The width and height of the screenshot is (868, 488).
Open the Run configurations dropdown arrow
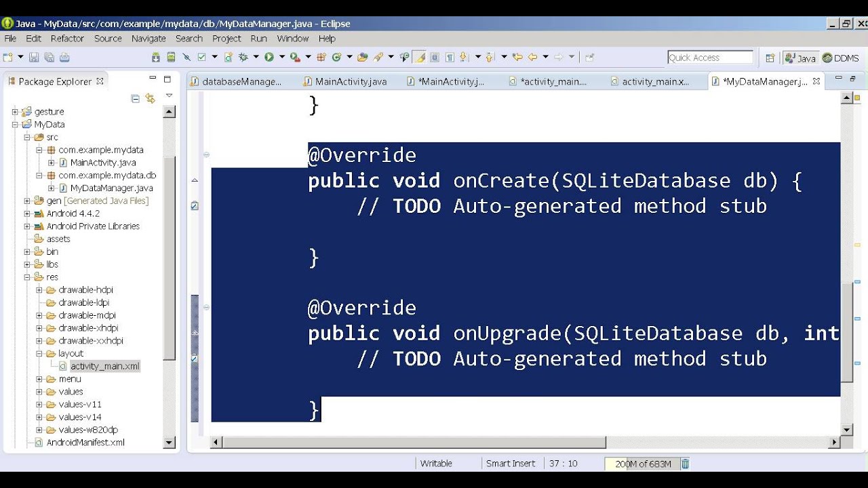[282, 58]
